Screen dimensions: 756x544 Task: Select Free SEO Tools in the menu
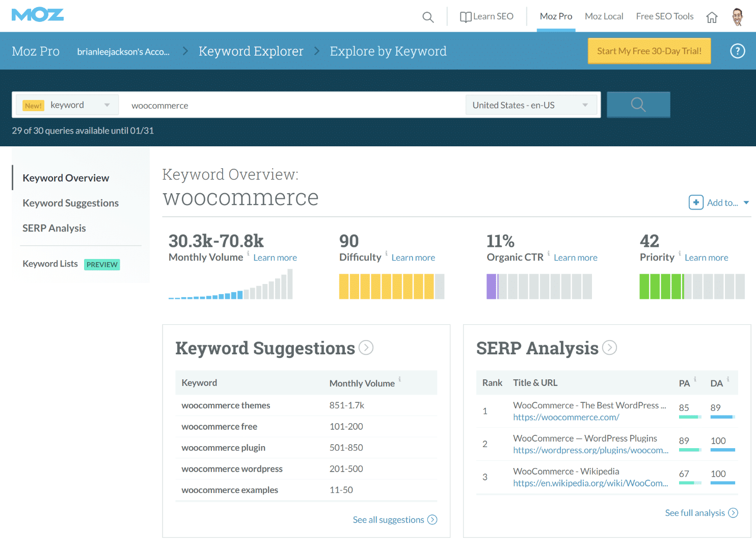pyautogui.click(x=664, y=16)
